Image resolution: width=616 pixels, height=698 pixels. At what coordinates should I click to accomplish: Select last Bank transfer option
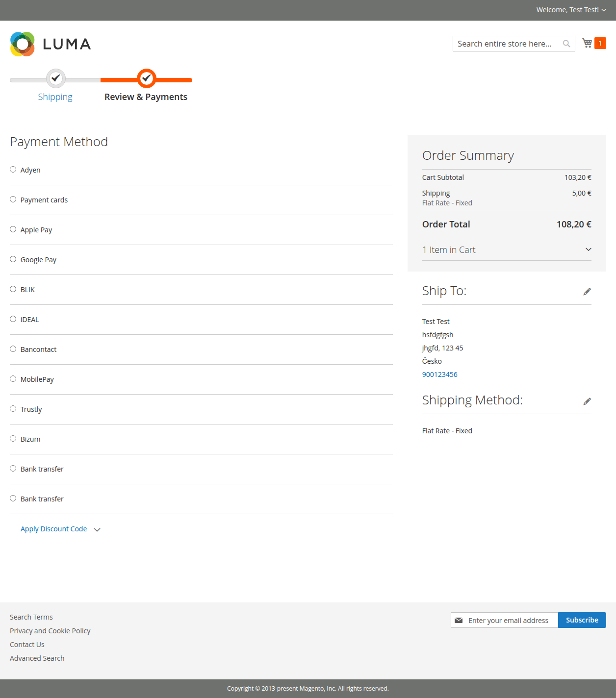(x=13, y=499)
